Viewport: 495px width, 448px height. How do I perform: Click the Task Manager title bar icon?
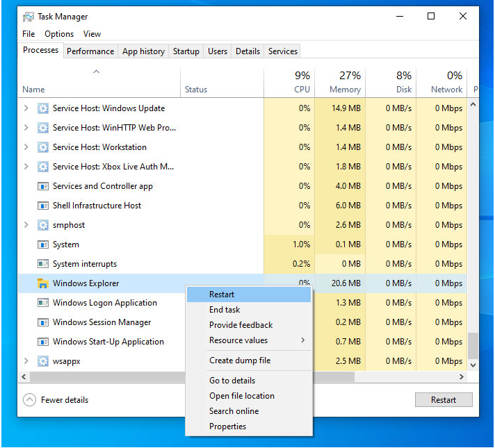tap(29, 17)
